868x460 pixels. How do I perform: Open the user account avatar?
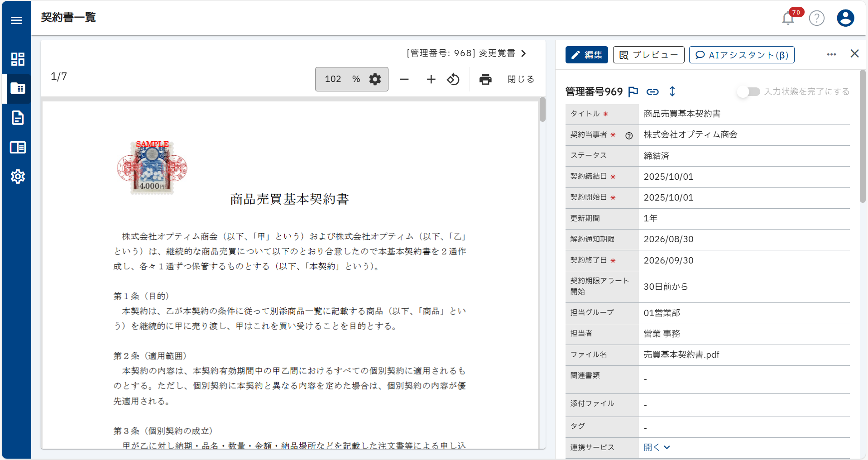pos(845,18)
